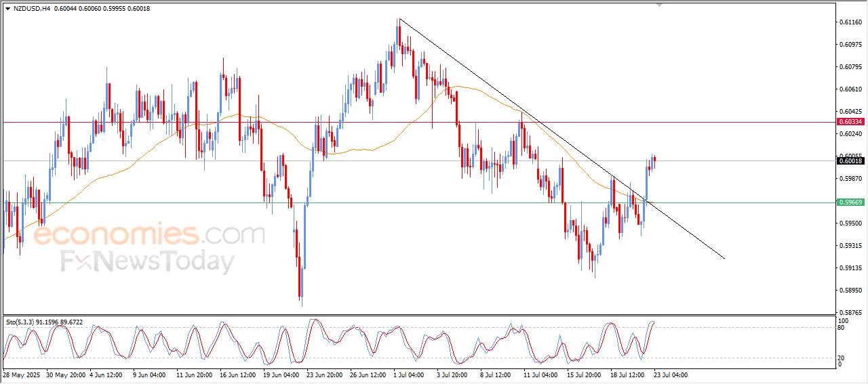Screen dimensions: 868x384
Task: Select the 0.59315 price axis label
Action: [x=850, y=246]
